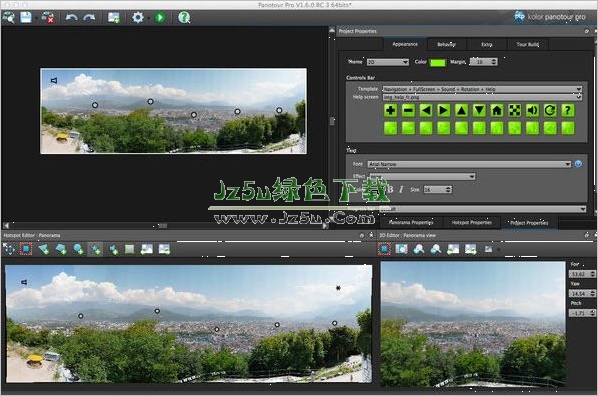This screenshot has width=598, height=396.
Task: Go to previous panorama in Hotspot Editor
Action: (x=147, y=250)
